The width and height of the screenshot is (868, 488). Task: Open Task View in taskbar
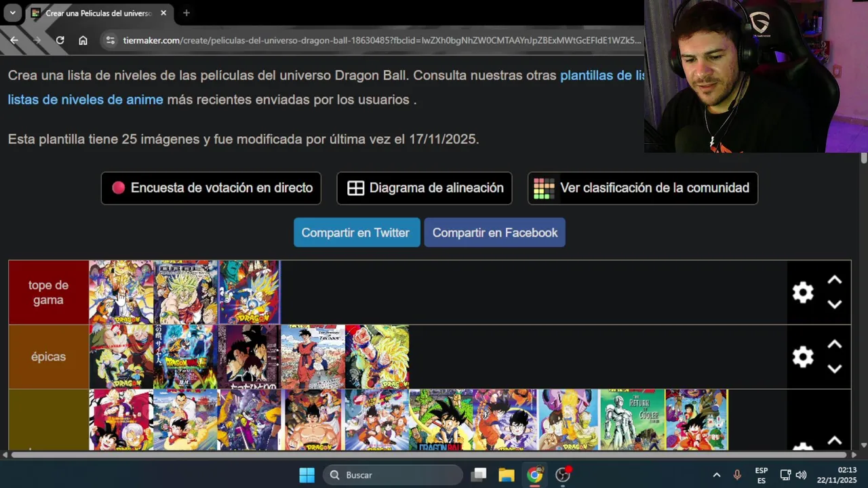point(479,475)
